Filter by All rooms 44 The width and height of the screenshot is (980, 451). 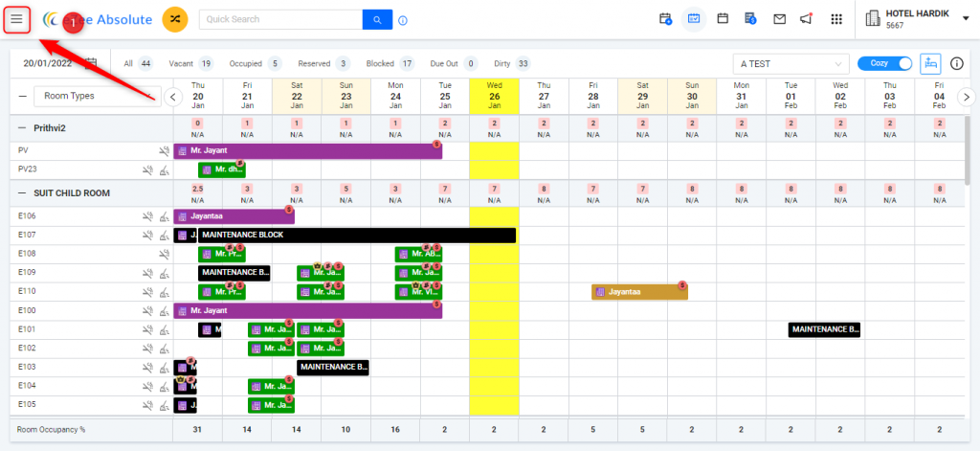[138, 63]
